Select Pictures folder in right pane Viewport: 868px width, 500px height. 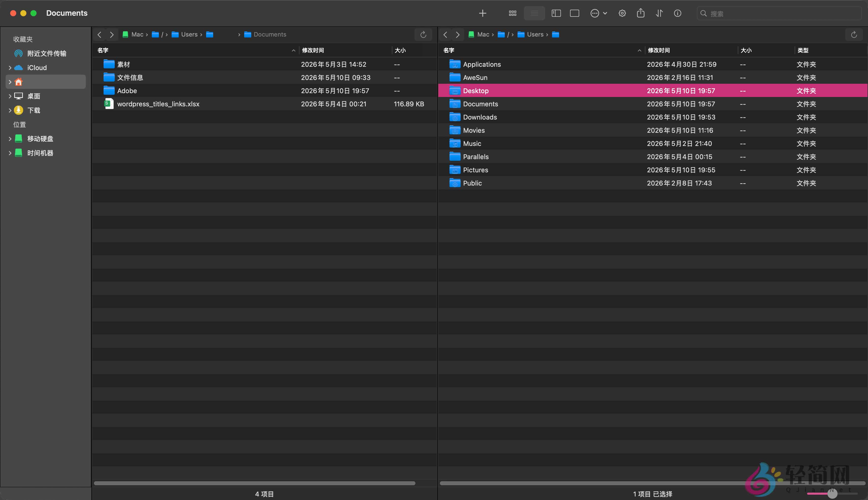[653, 170]
